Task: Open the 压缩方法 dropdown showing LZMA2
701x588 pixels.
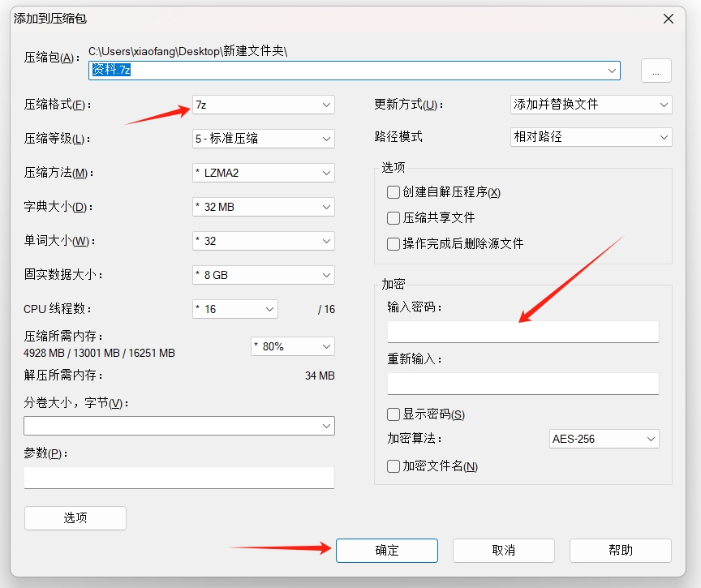Action: click(x=264, y=173)
